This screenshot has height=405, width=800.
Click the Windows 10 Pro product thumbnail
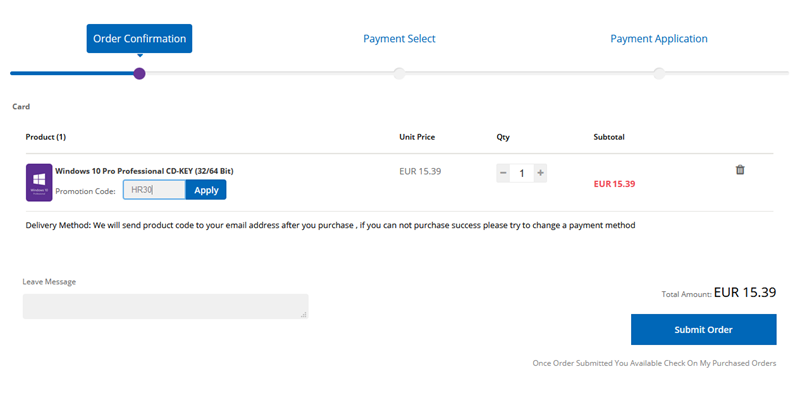pyautogui.click(x=39, y=183)
